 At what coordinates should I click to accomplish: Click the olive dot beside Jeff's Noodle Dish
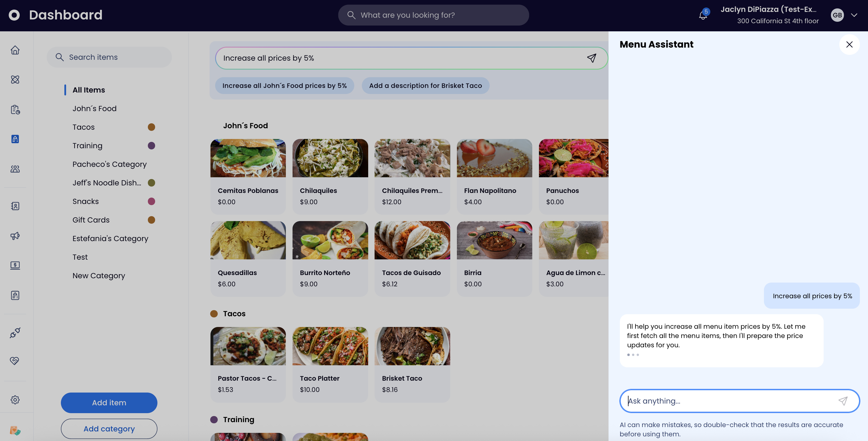(x=151, y=182)
